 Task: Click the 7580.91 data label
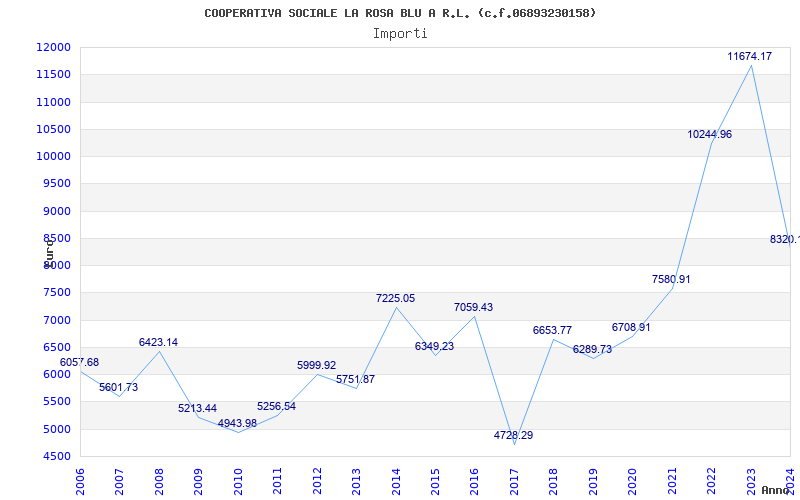tap(671, 280)
